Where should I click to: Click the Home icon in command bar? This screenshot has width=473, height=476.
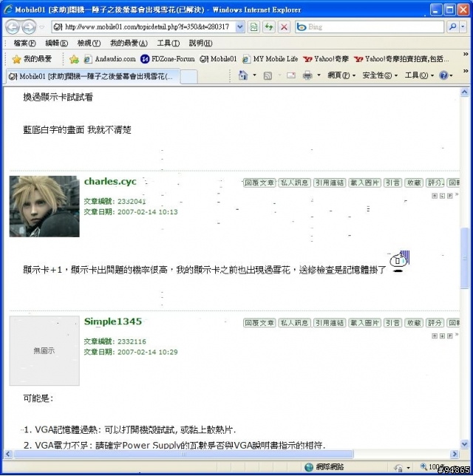click(x=243, y=75)
